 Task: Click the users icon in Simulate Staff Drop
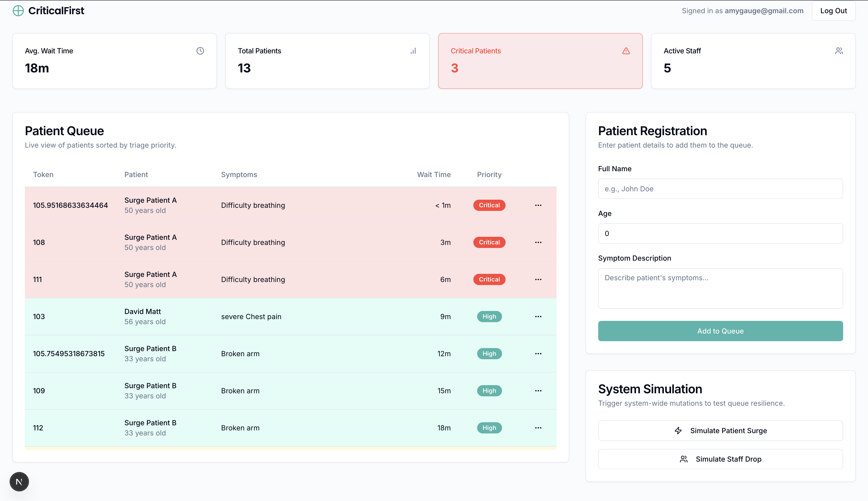coord(683,459)
